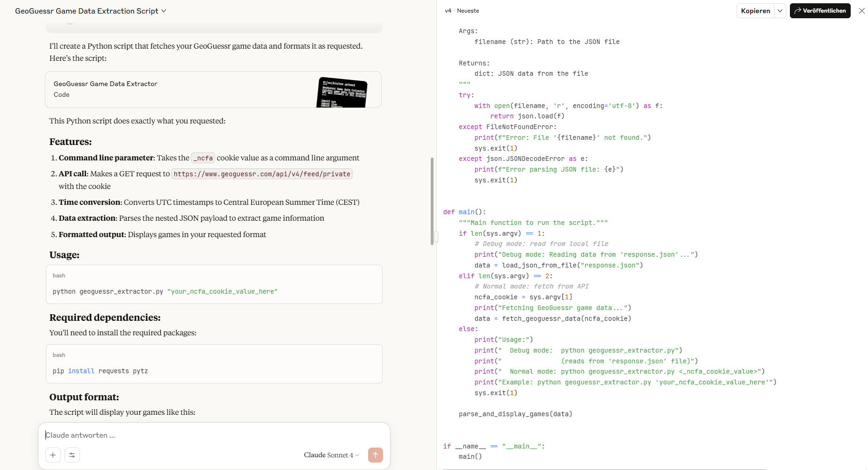Click the 'if __name__ == "__main__":' line
The width and height of the screenshot is (868, 470).
click(x=494, y=446)
